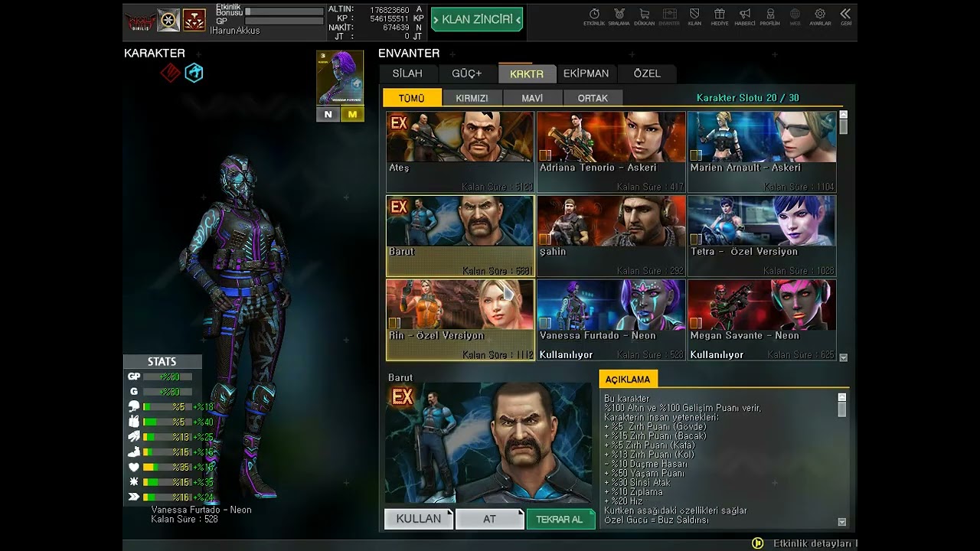This screenshot has width=980, height=551.
Task: Switch to the Özel tab
Action: (x=647, y=73)
